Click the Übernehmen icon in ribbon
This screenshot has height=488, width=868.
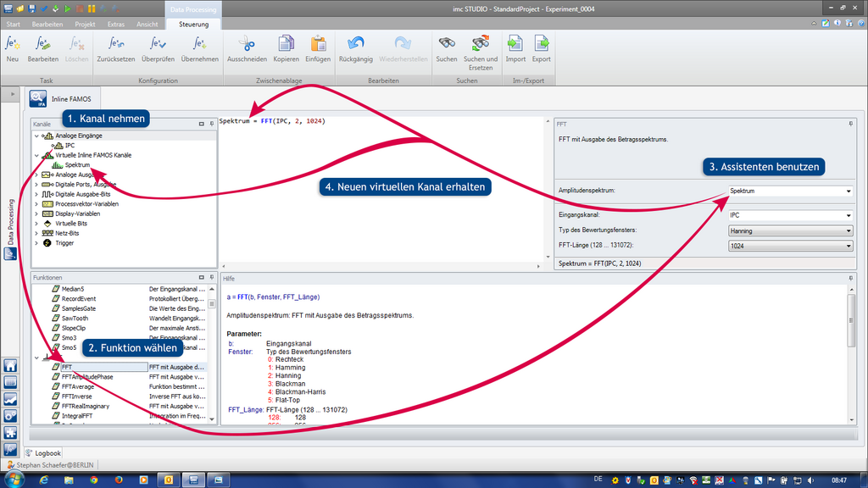pyautogui.click(x=200, y=44)
